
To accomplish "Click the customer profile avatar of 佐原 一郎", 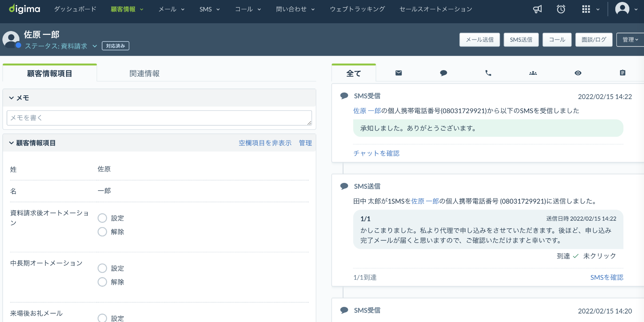I will (x=11, y=40).
